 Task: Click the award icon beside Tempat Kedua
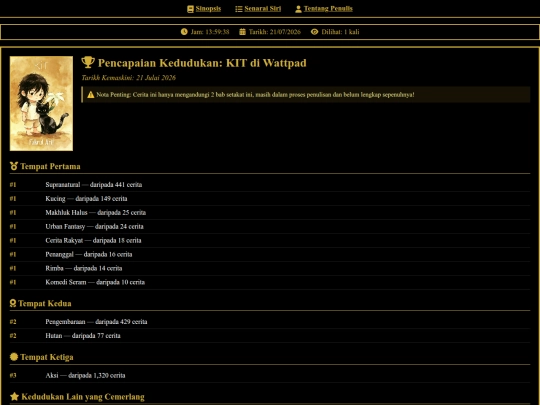(x=13, y=303)
